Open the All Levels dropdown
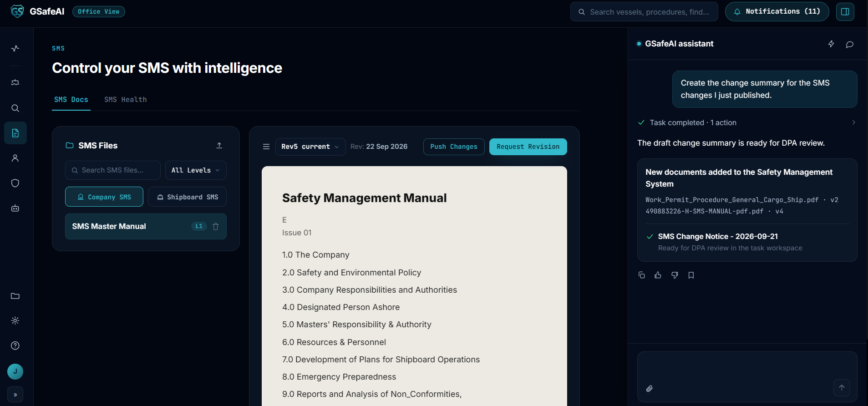This screenshot has height=406, width=868. point(196,170)
